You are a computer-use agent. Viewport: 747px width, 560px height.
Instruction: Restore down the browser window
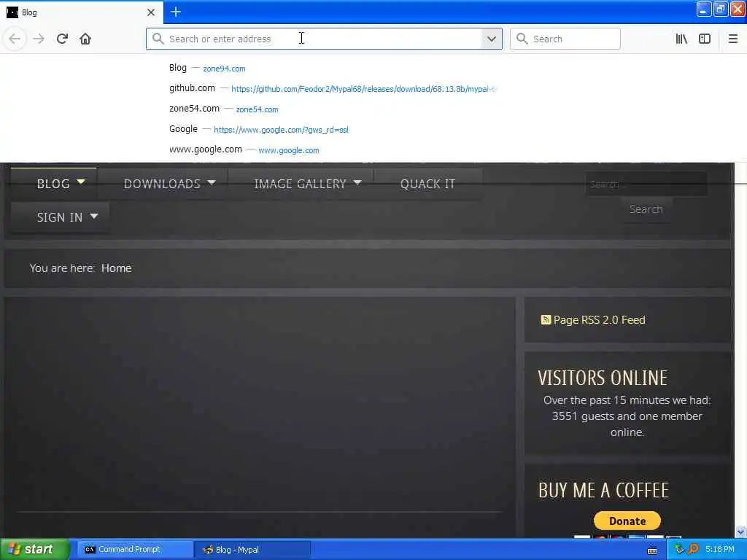click(x=721, y=9)
